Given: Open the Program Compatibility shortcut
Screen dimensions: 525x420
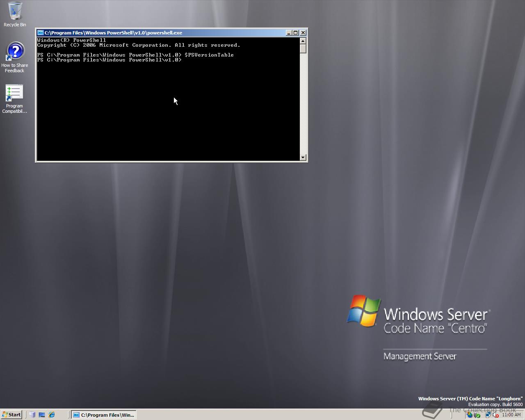Looking at the screenshot, I should click(x=14, y=99).
